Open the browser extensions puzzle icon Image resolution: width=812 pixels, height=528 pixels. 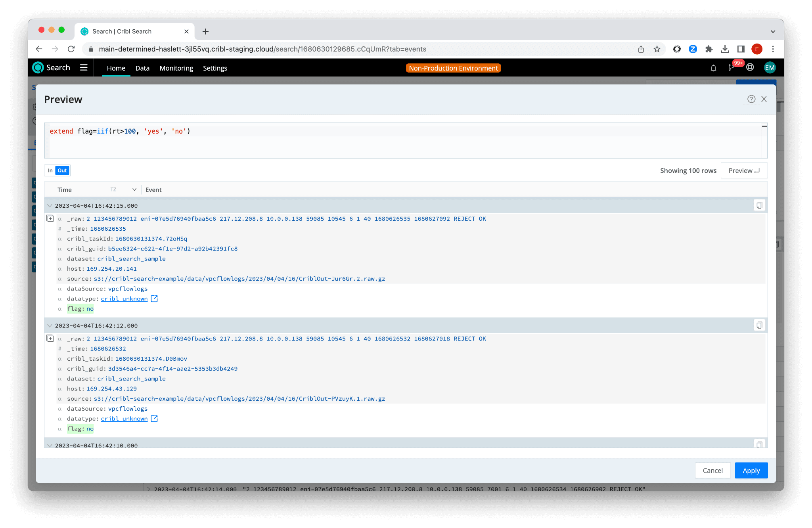click(709, 49)
